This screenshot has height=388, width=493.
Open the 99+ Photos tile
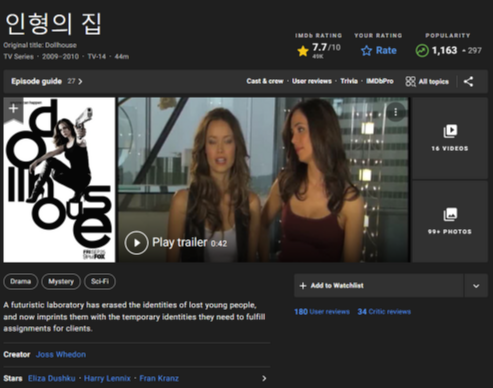pos(450,221)
